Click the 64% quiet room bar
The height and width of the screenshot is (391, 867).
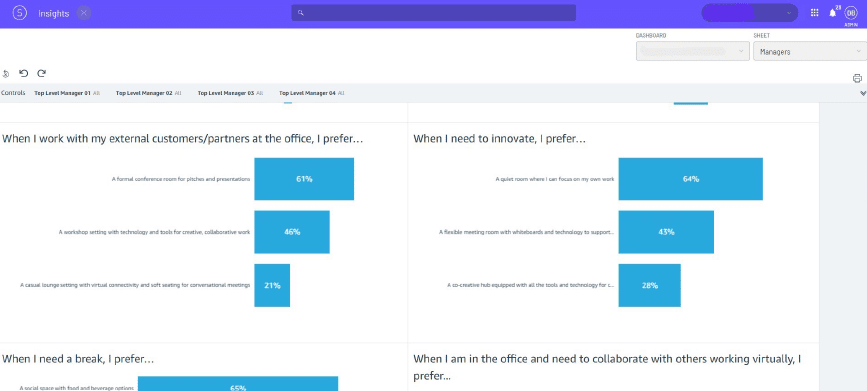coord(691,179)
